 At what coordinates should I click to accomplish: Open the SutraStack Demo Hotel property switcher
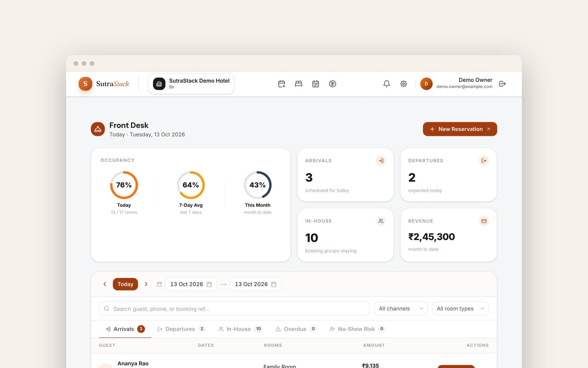(191, 84)
